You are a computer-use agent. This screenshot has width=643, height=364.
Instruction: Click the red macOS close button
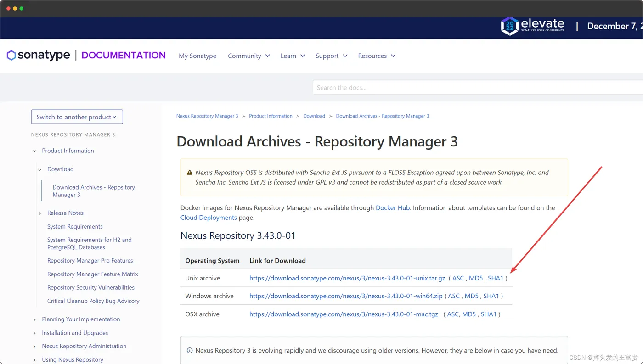pyautogui.click(x=8, y=8)
